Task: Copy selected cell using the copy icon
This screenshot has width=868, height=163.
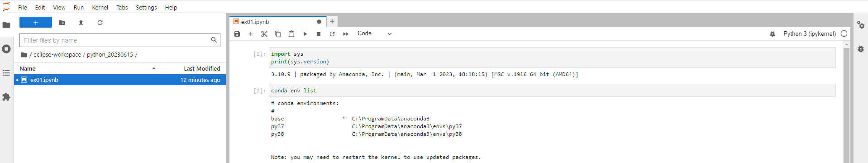Action: [x=278, y=34]
